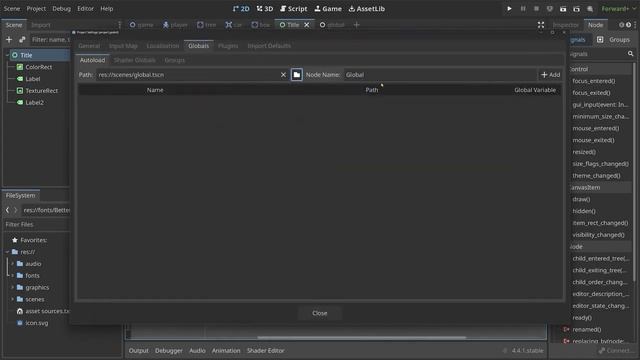This screenshot has width=640, height=360.
Task: Open the Output bottom panel
Action: pyautogui.click(x=139, y=351)
